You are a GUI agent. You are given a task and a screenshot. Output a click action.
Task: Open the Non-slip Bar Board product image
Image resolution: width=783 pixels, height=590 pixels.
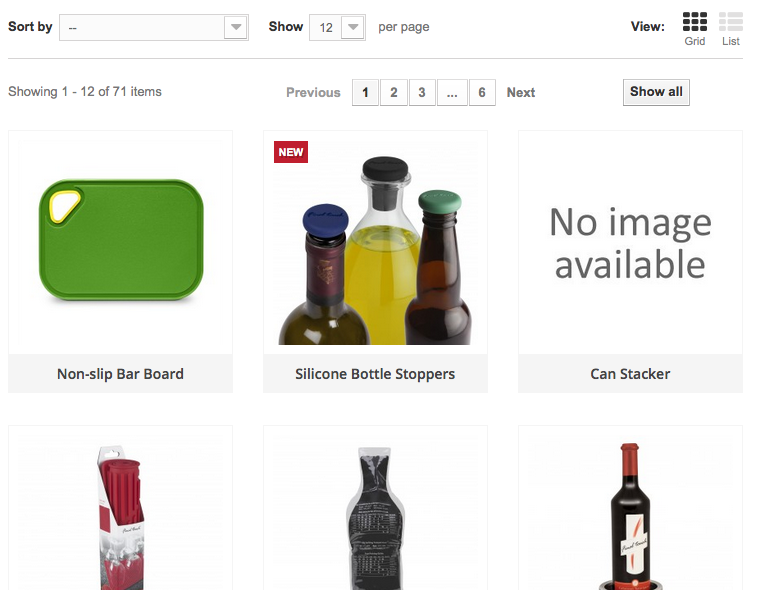(x=120, y=243)
